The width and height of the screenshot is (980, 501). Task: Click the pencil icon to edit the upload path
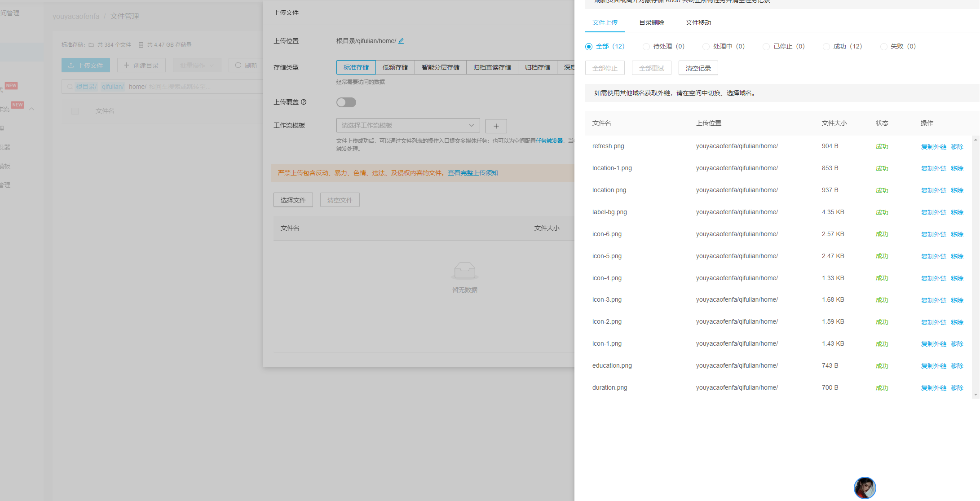pos(401,41)
